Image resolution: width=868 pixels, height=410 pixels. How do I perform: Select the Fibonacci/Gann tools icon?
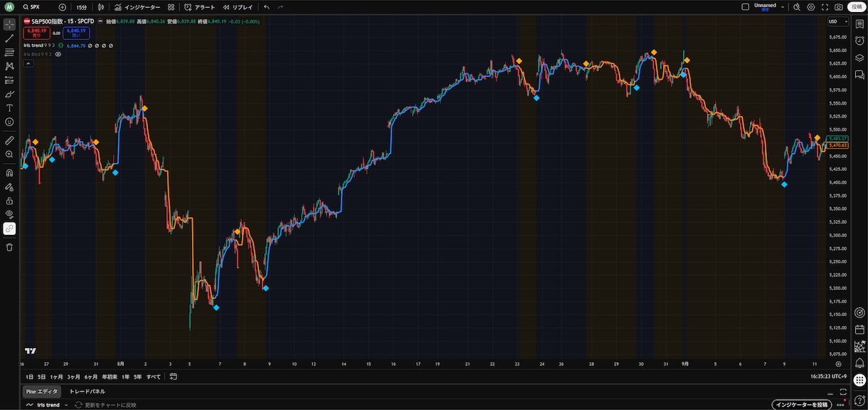(9, 52)
